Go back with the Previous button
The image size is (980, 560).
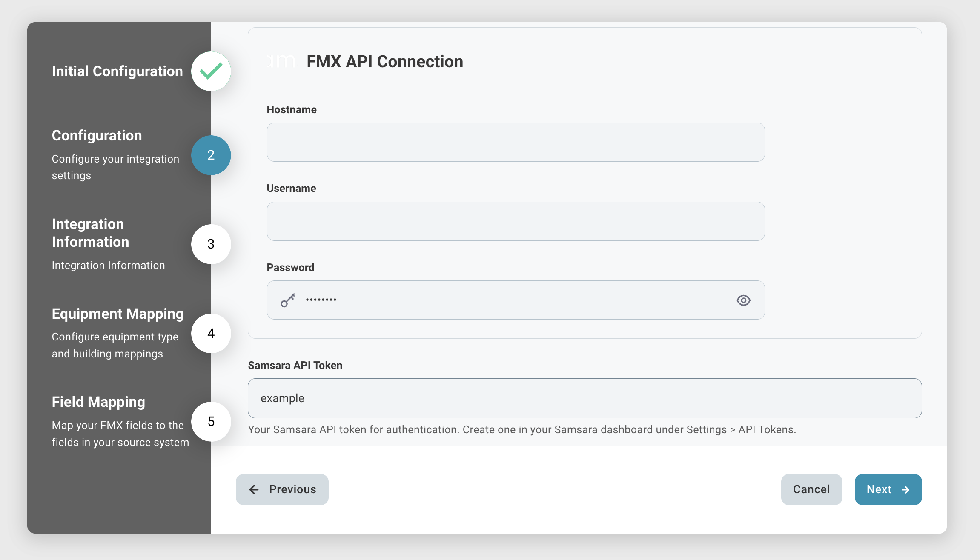282,489
